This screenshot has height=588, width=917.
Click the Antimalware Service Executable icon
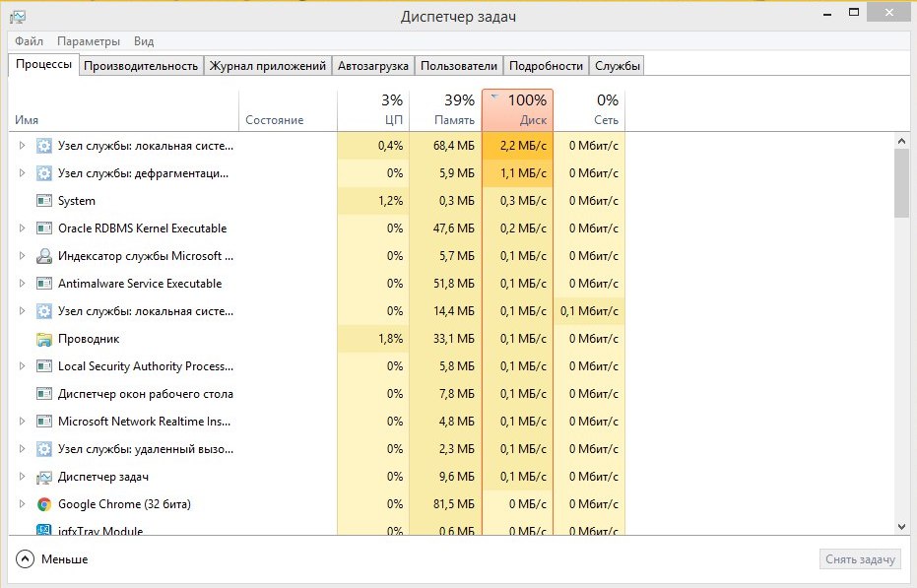coord(44,284)
